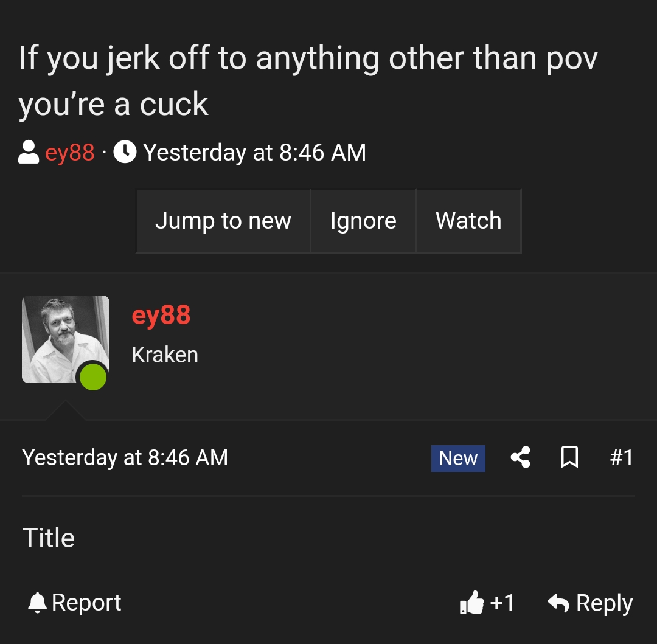Click the Reply link on the post
The width and height of the screenshot is (657, 644).
pyautogui.click(x=604, y=603)
